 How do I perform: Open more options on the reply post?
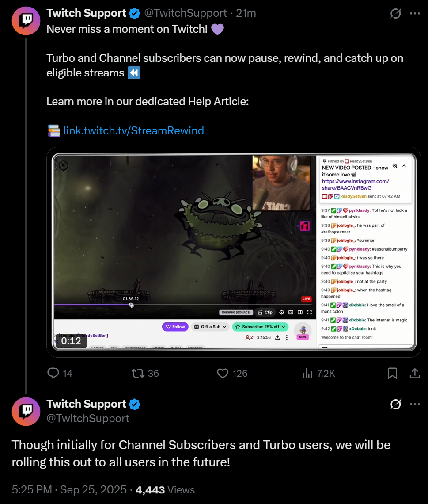[x=415, y=404]
